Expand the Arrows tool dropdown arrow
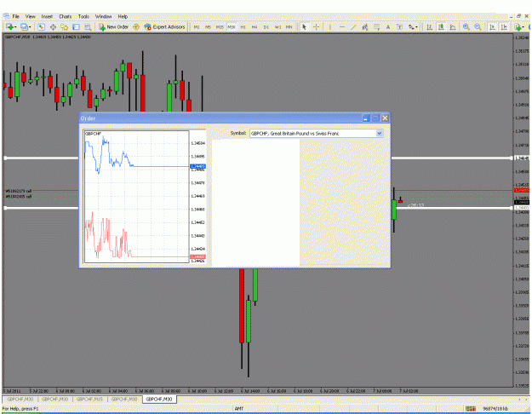 point(417,26)
